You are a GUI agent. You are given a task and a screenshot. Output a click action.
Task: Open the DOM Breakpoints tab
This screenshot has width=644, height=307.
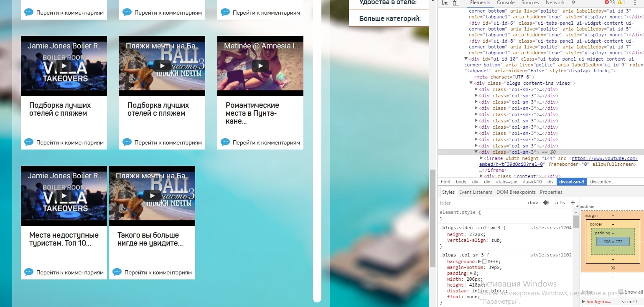point(516,192)
